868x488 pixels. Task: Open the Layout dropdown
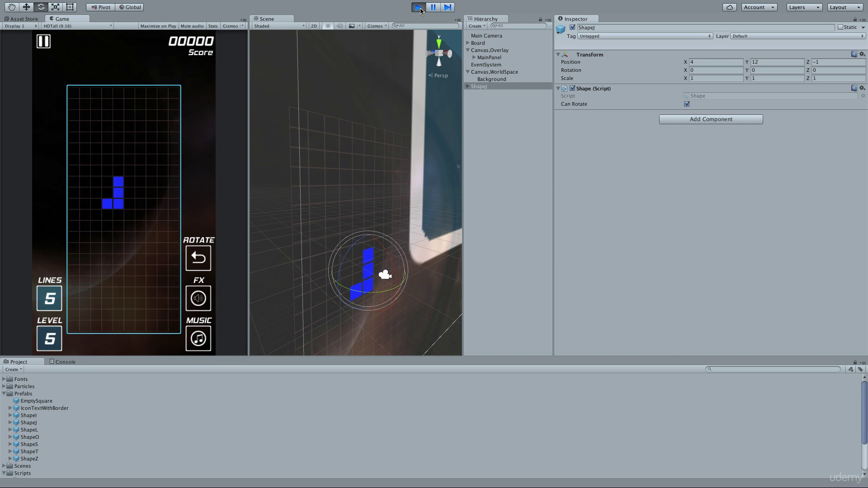[845, 7]
